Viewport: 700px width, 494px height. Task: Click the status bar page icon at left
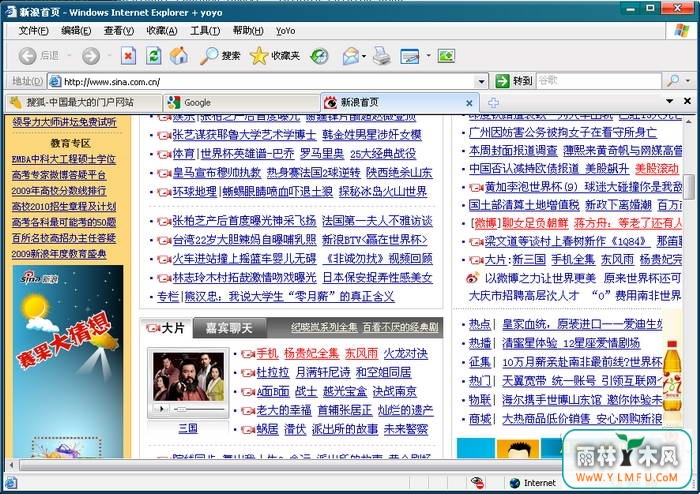click(x=11, y=483)
